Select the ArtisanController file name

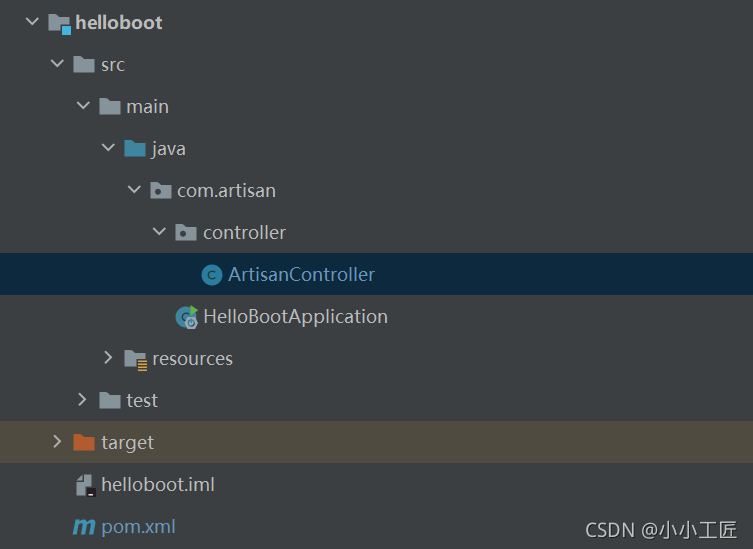[302, 275]
